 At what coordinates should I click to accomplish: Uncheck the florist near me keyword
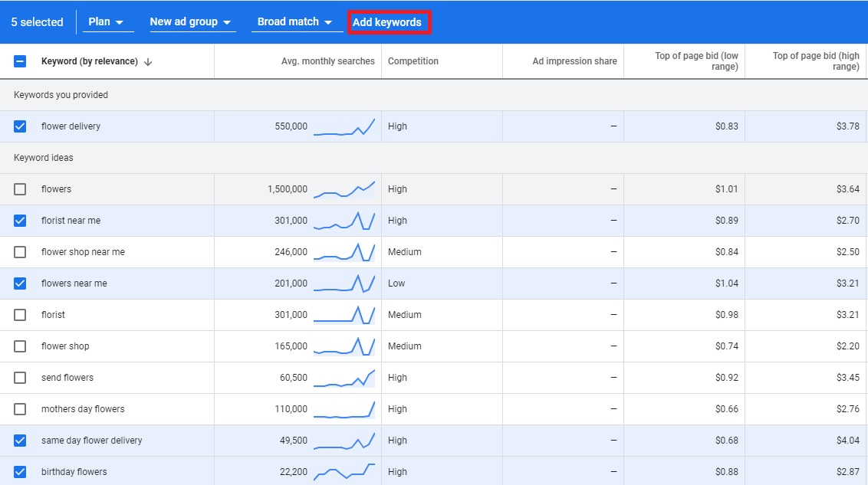point(20,220)
